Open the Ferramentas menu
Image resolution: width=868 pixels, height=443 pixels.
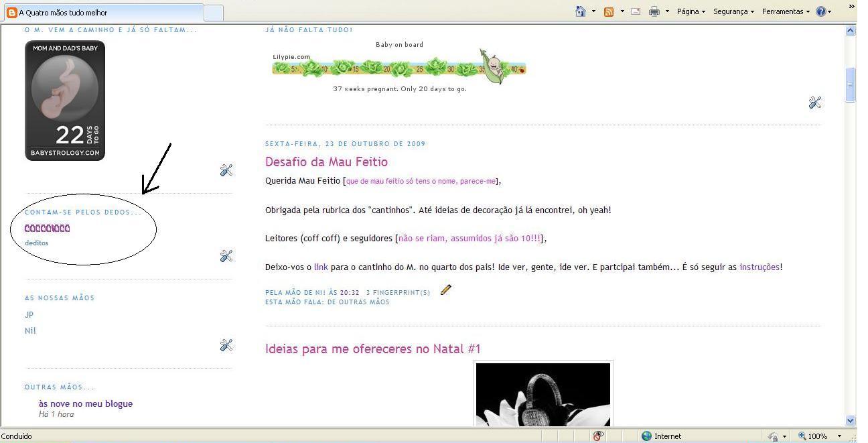click(x=786, y=11)
